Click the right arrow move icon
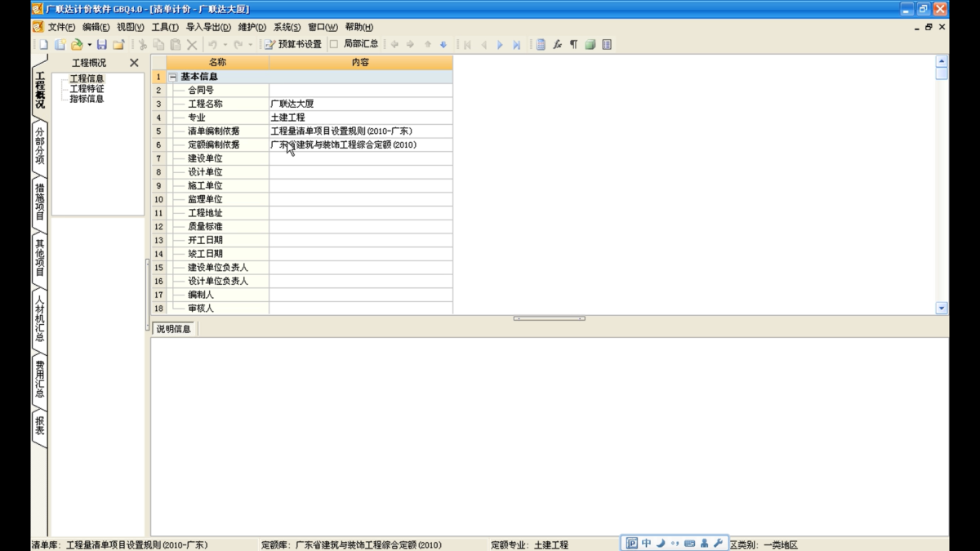The height and width of the screenshot is (551, 980). tap(411, 45)
